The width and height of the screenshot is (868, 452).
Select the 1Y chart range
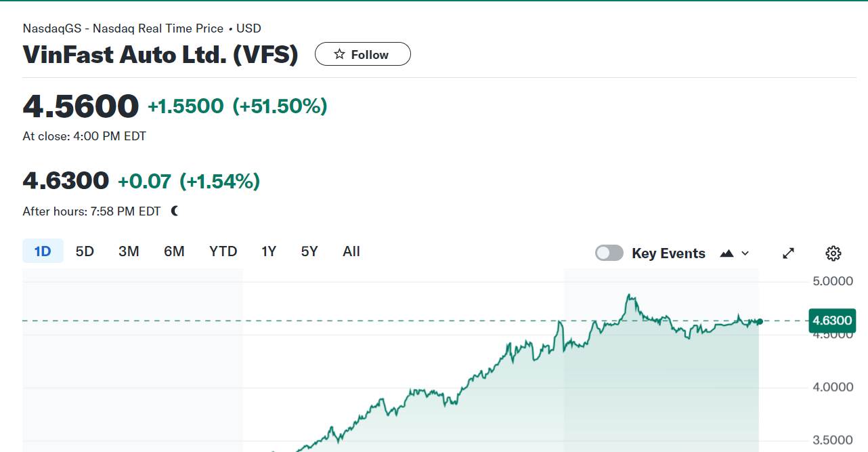pyautogui.click(x=269, y=251)
